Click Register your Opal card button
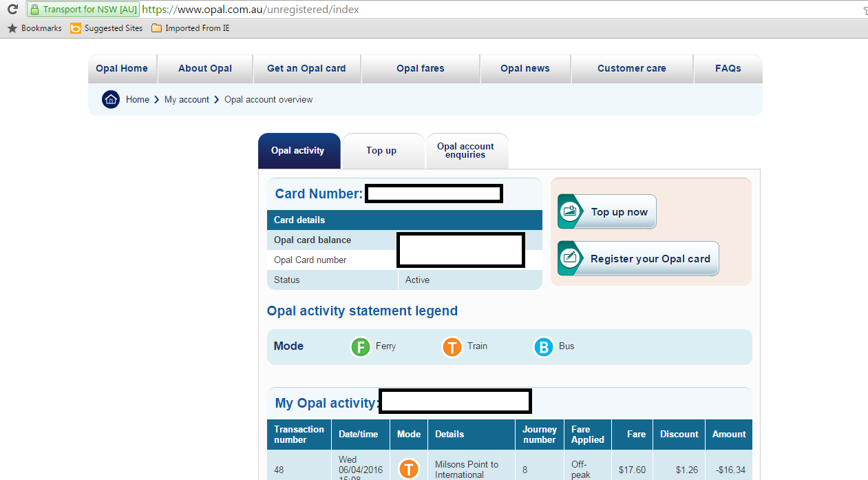Screen dimensions: 868x480 pyautogui.click(x=638, y=259)
